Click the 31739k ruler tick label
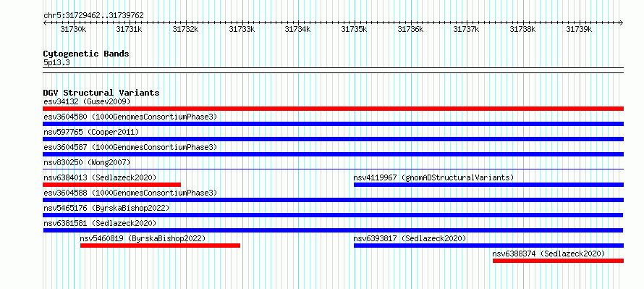This screenshot has height=289, width=644. click(x=579, y=29)
